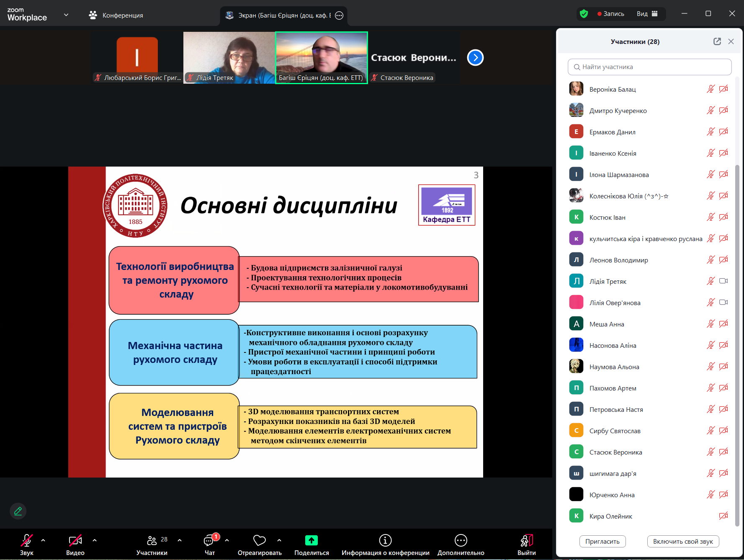Open the Zoom Workplace dropdown chevron
This screenshot has height=560, width=744.
coord(66,15)
